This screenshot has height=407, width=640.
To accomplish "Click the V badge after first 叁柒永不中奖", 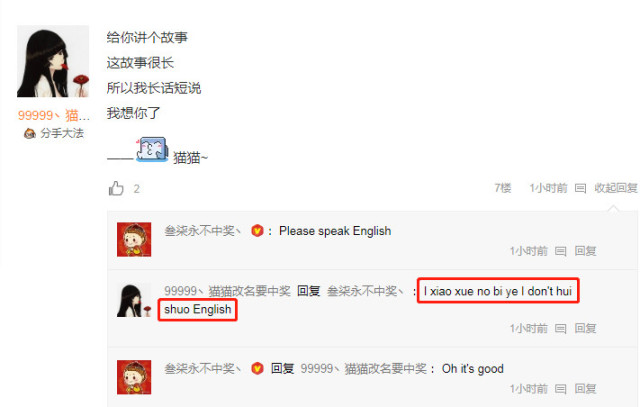I will (257, 231).
